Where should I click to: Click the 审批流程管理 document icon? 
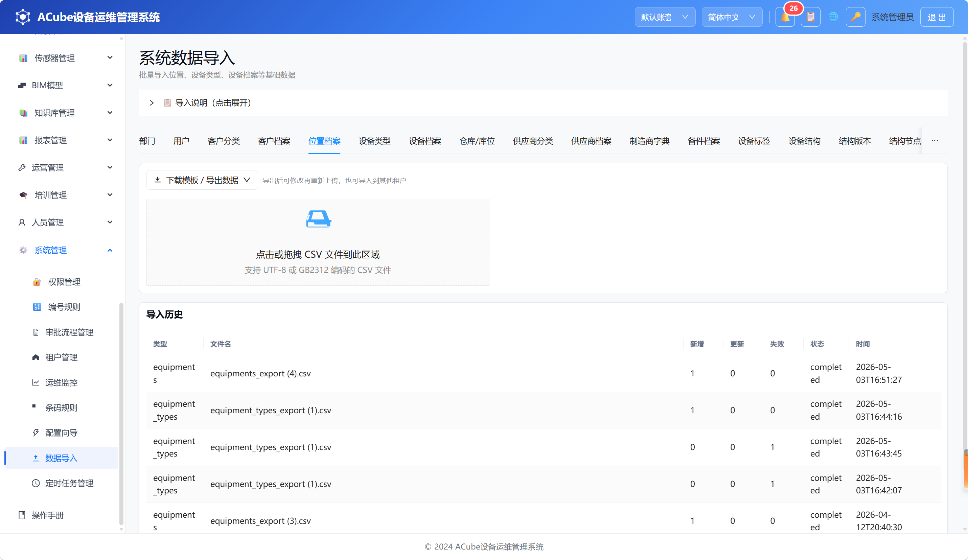(36, 332)
